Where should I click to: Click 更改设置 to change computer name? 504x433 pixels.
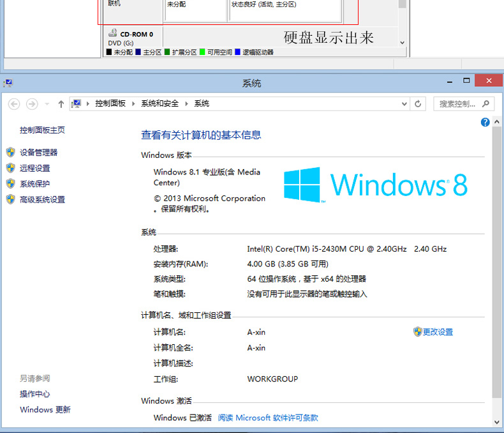[x=438, y=331]
